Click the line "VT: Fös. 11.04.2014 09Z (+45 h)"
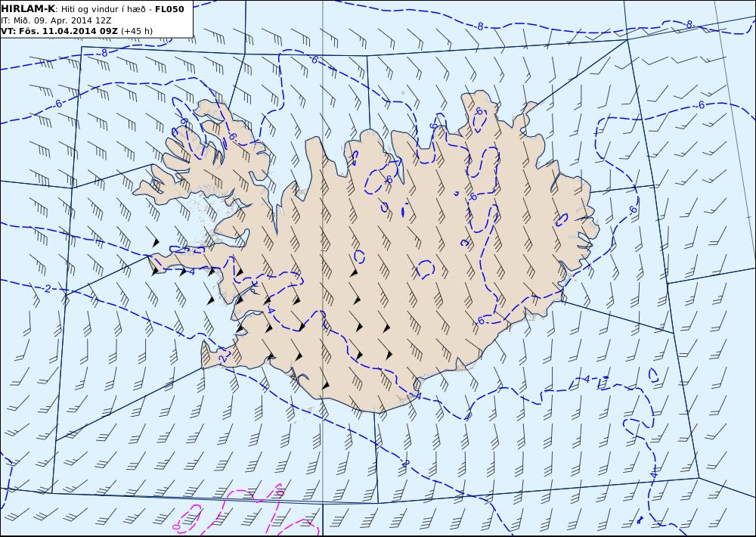Viewport: 756px width, 537px height. pyautogui.click(x=76, y=31)
